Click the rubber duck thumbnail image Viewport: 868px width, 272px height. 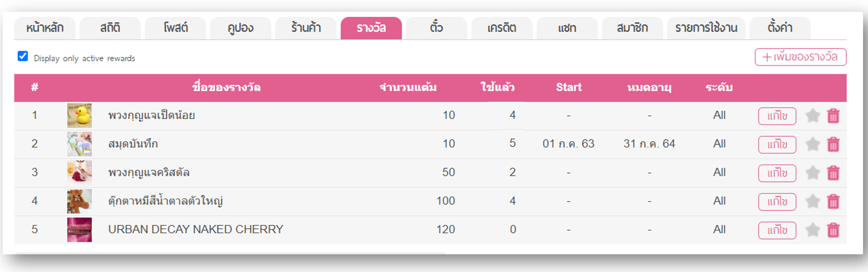click(x=79, y=115)
